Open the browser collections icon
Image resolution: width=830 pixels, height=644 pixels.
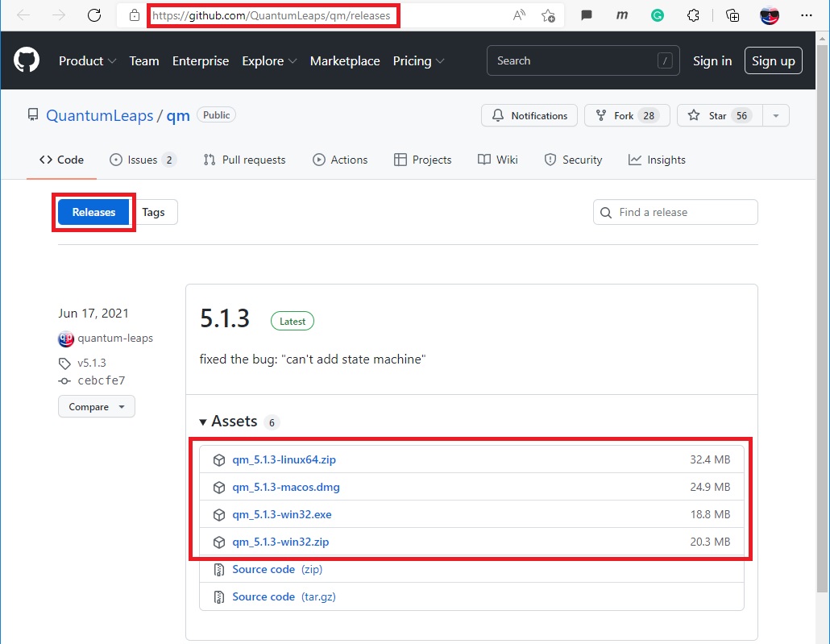732,15
